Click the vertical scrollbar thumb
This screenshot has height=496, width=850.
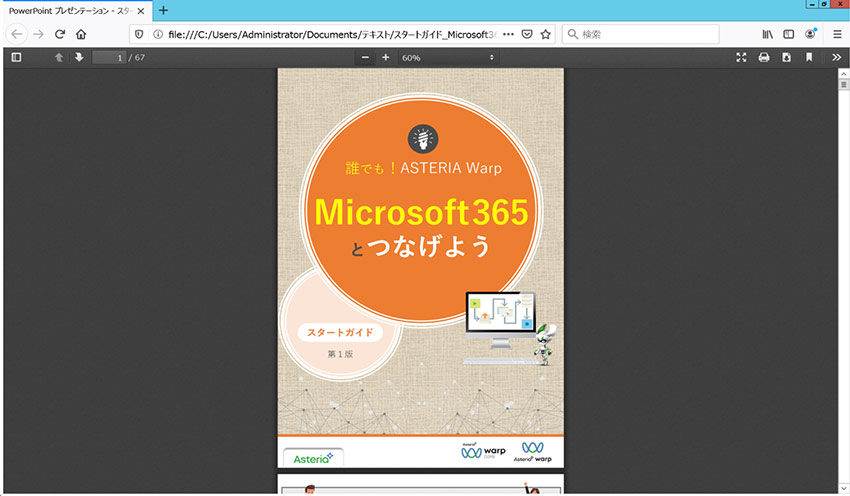point(843,85)
